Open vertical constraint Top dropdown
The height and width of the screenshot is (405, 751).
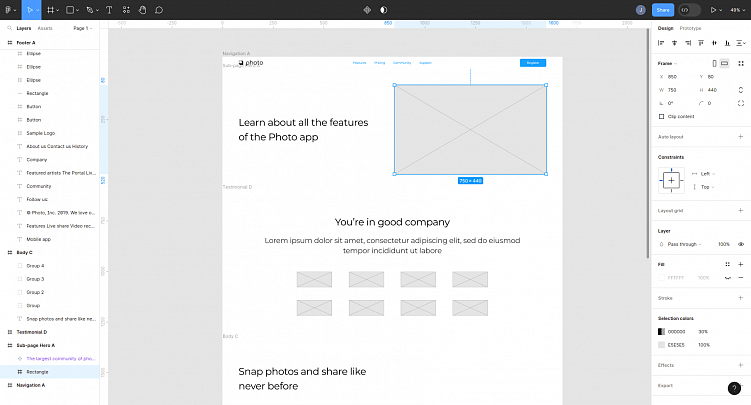click(705, 187)
